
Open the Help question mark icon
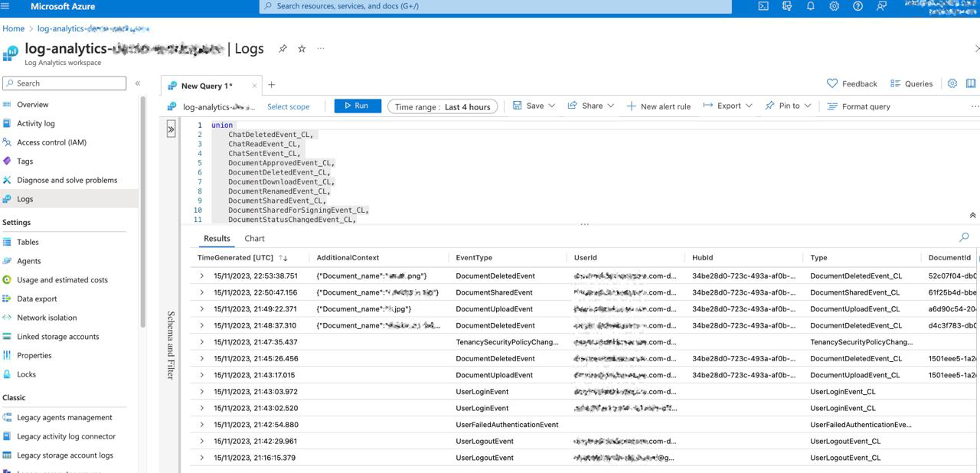click(857, 6)
